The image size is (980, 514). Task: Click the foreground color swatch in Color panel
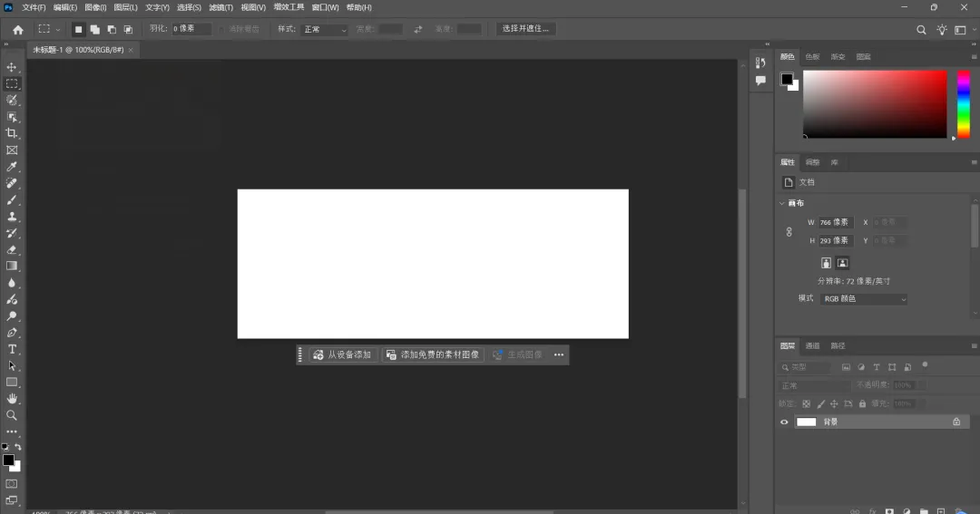(x=787, y=79)
